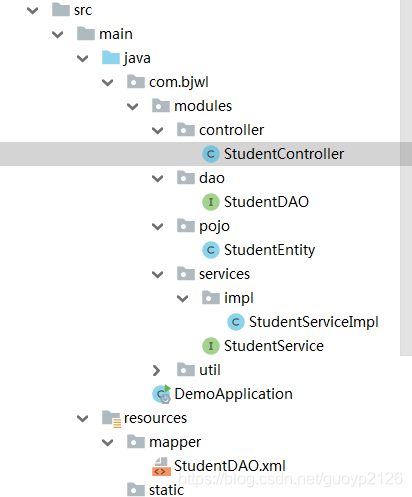Collapse the src folder

(x=32, y=10)
